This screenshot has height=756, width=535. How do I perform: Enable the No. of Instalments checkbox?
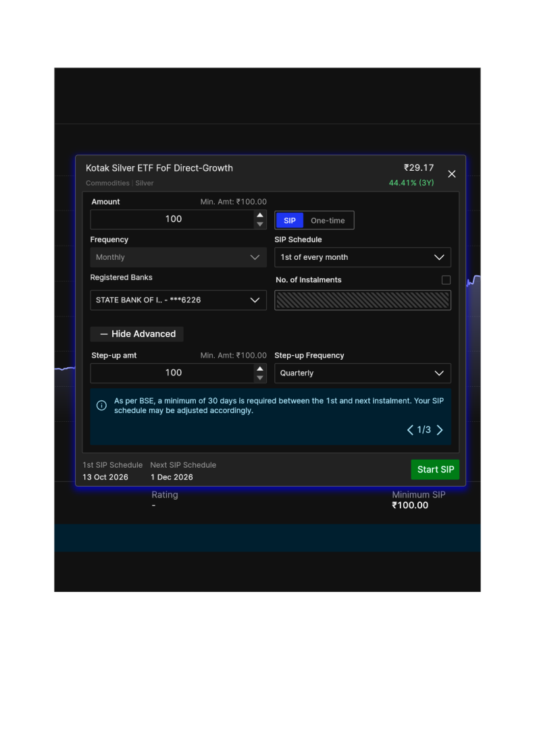pyautogui.click(x=446, y=280)
